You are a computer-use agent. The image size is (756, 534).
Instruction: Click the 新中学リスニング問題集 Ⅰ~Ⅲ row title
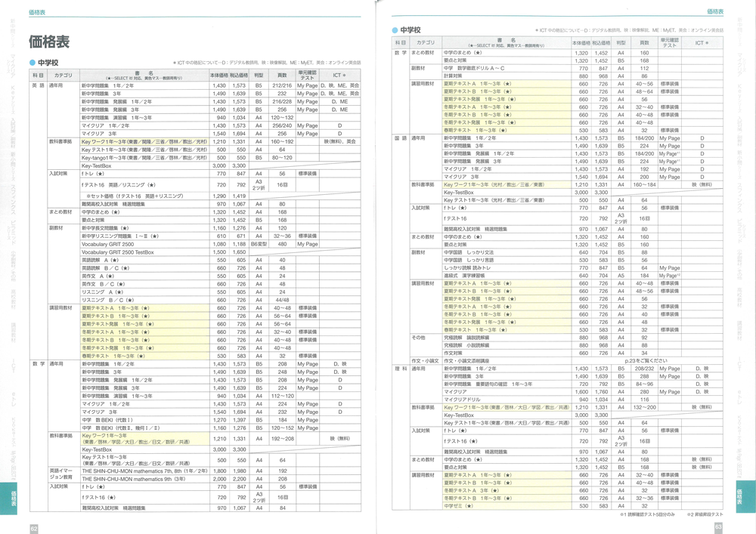119,236
